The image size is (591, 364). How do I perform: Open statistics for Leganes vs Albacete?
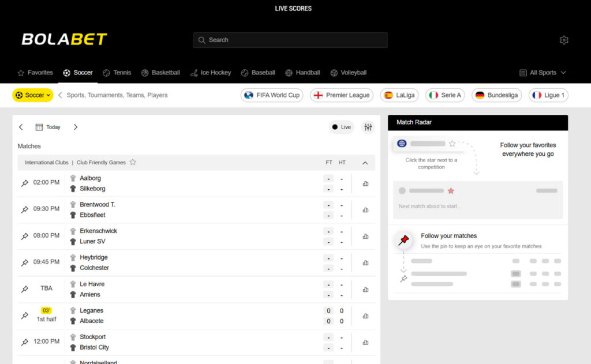[365, 316]
